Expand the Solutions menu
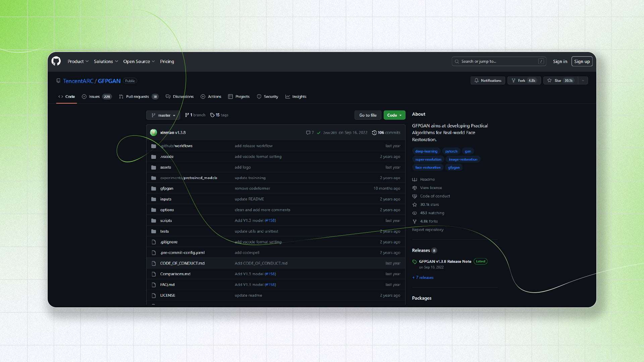 click(106, 61)
